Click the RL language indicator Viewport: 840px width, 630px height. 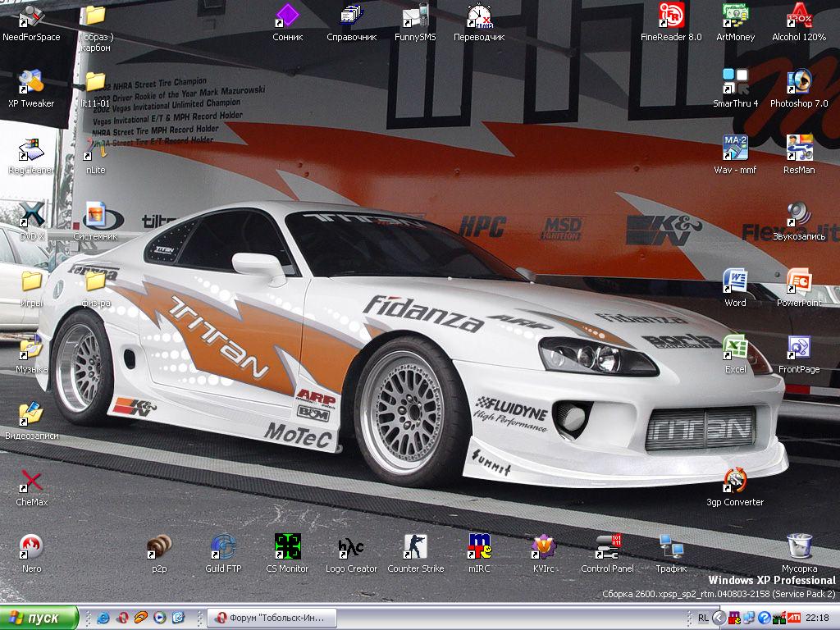(703, 619)
